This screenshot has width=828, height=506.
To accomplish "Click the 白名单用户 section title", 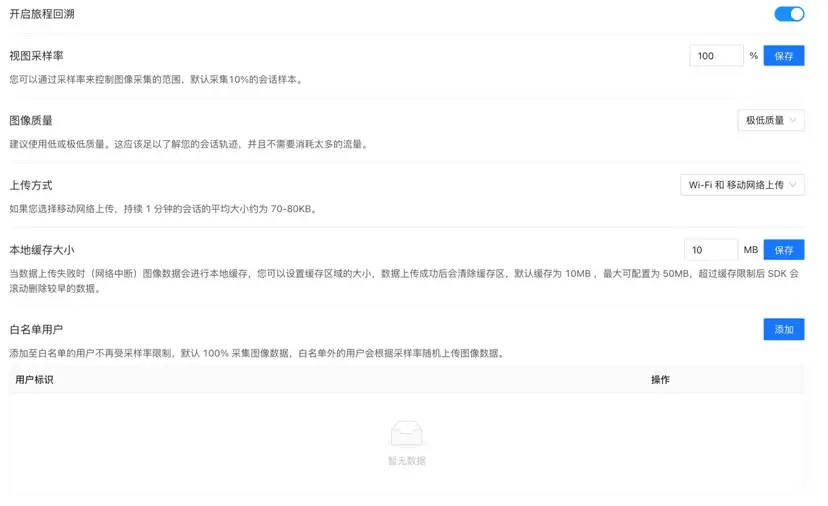I will pos(36,329).
